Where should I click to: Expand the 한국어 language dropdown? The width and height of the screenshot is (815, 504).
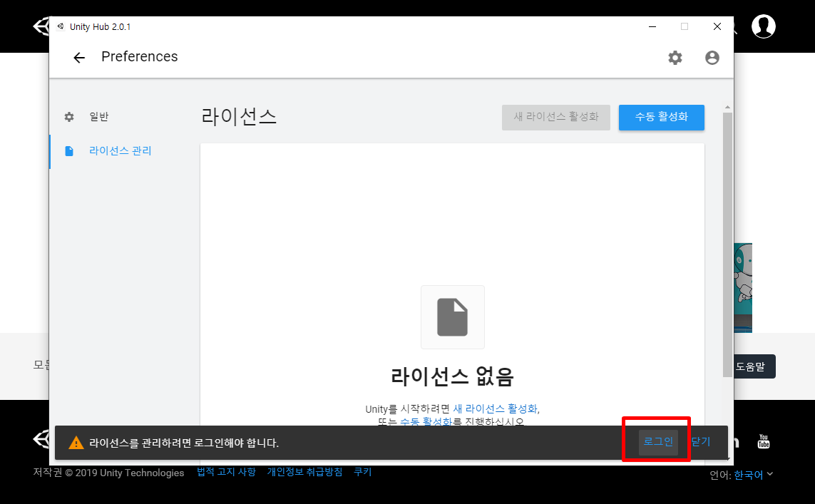coord(754,474)
